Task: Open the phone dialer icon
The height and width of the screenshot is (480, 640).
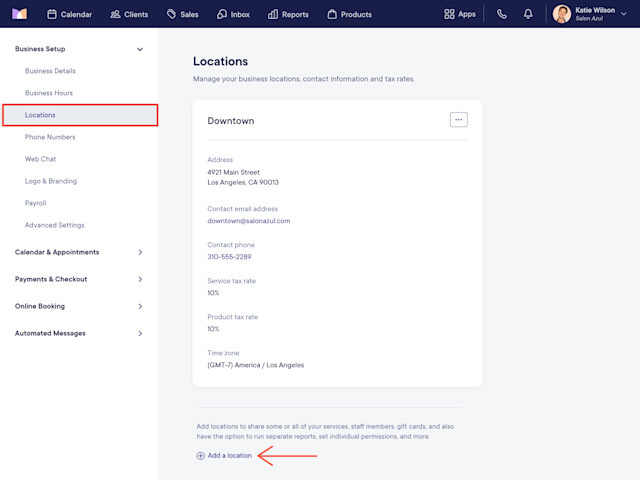Action: coord(502,14)
